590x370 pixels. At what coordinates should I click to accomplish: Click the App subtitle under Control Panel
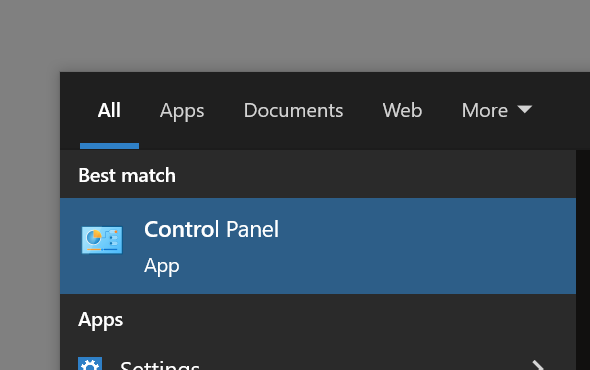click(162, 266)
